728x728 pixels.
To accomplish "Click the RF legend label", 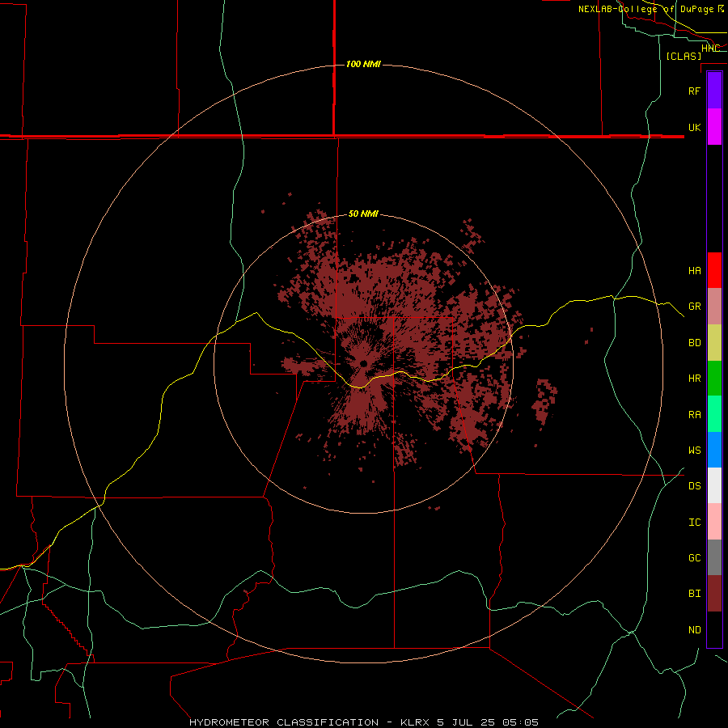I will tap(694, 91).
